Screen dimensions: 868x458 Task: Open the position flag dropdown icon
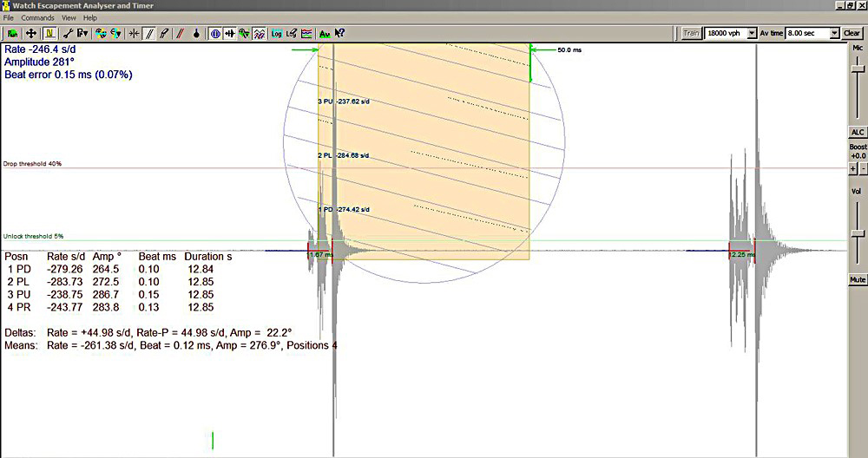(82, 34)
